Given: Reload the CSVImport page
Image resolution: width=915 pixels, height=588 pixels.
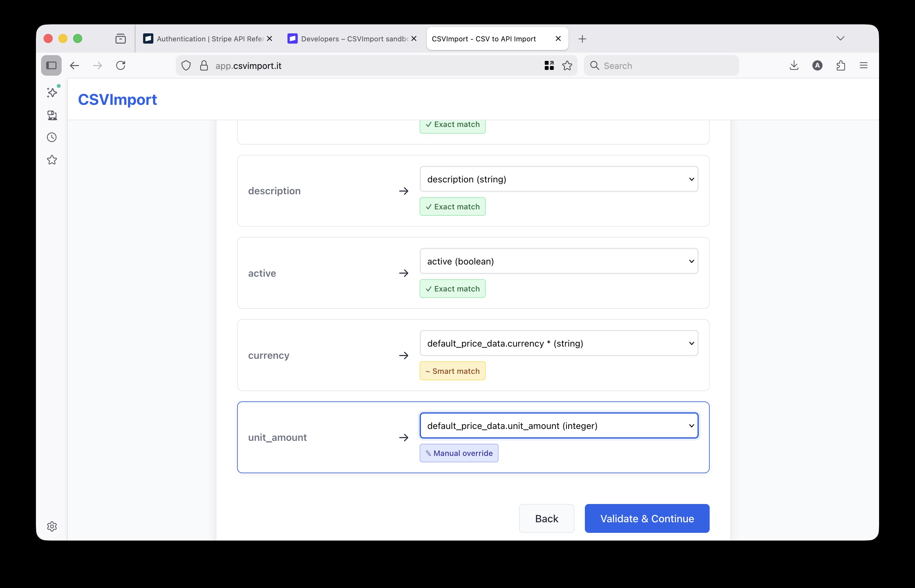Looking at the screenshot, I should click(121, 65).
